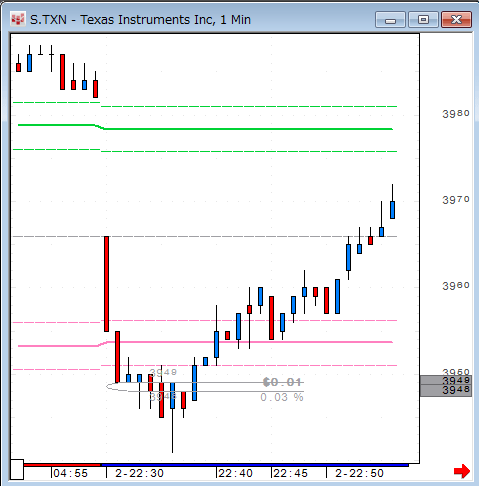Click the upper gray 3948 price marker
This screenshot has width=479, height=486.
446,380
